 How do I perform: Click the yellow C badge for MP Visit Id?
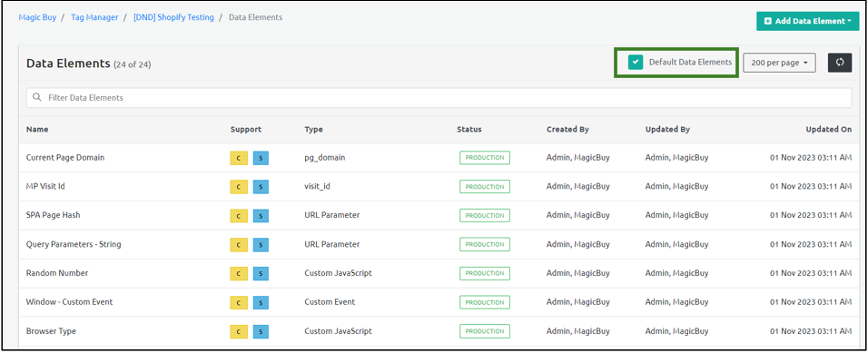pos(238,186)
